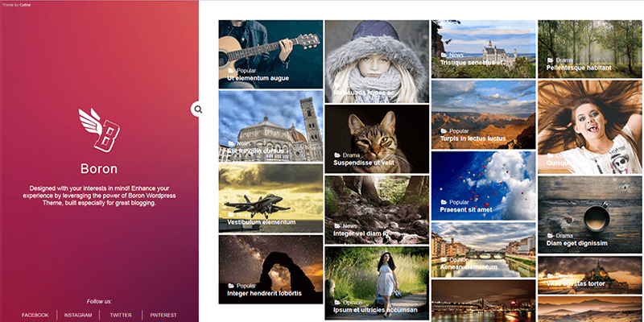Click the folder icon on the forest post
Screen dimensions: 644x322
(x=550, y=60)
